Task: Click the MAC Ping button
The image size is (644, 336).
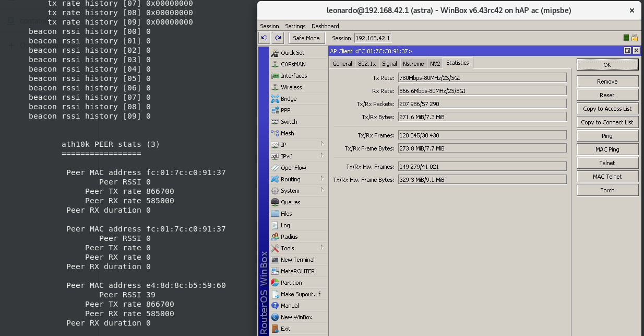Action: point(607,149)
